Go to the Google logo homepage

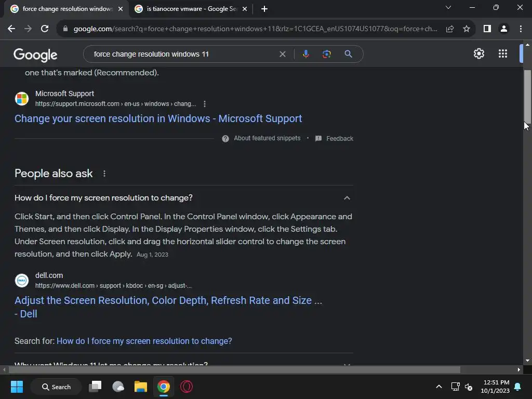35,55
